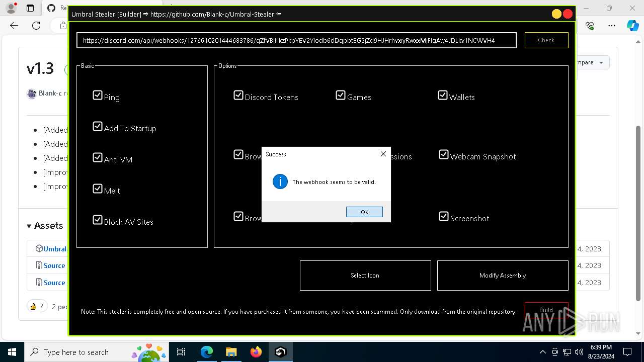
Task: Click OK in the Success dialog
Action: [364, 212]
